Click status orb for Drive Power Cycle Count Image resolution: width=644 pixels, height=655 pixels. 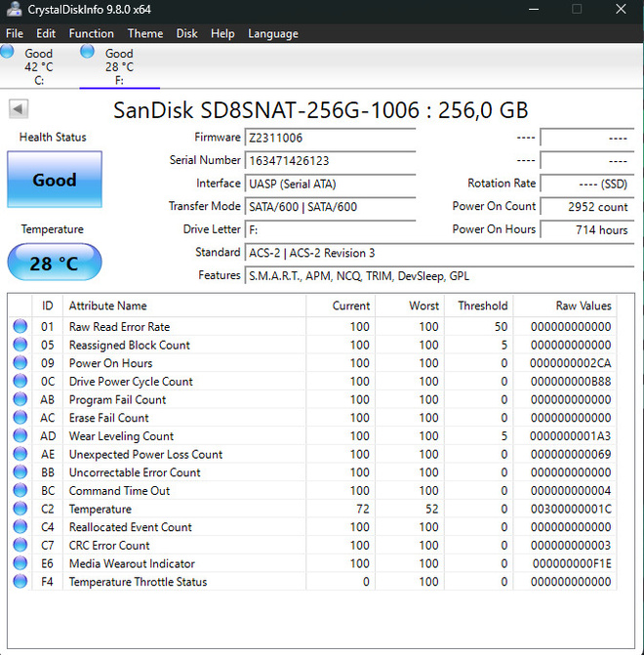[20, 381]
